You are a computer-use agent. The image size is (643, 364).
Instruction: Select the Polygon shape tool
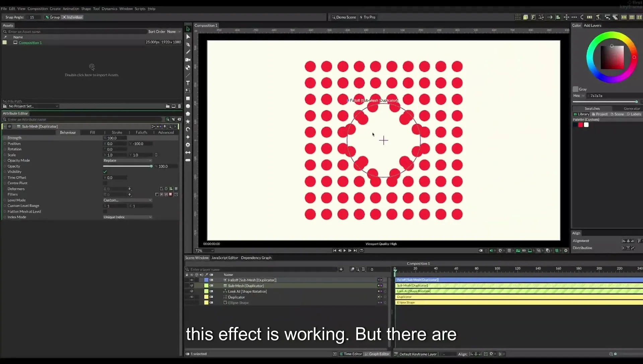tap(188, 114)
